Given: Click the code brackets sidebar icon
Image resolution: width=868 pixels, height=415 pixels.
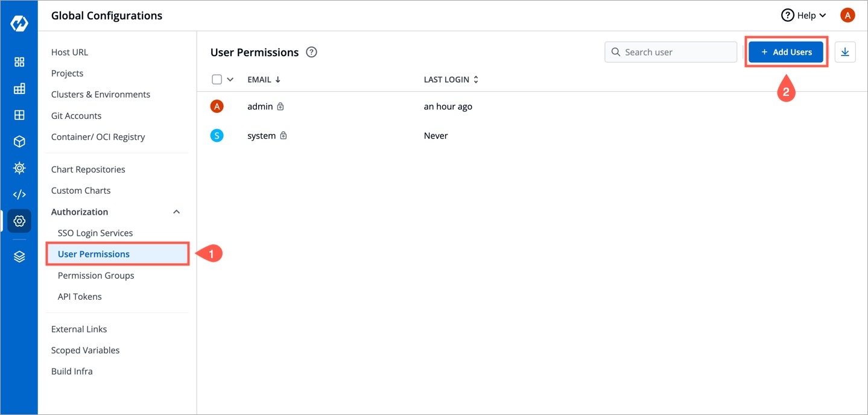Looking at the screenshot, I should [19, 194].
